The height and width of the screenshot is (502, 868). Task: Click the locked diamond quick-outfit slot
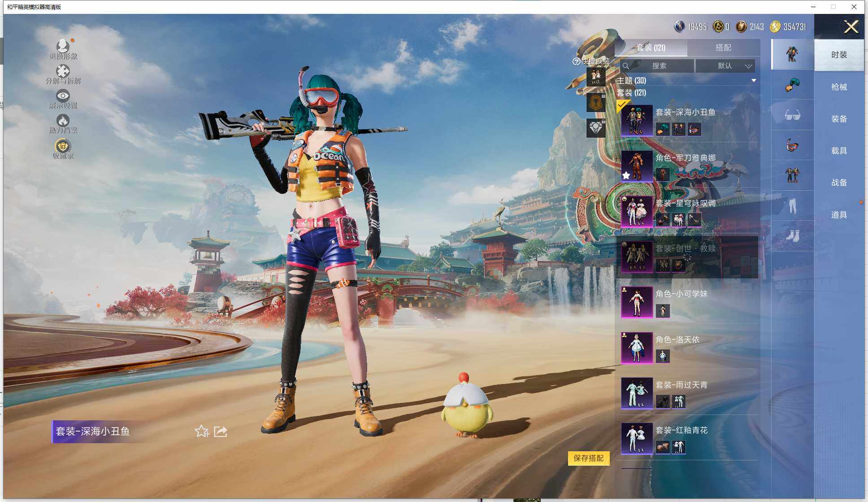[x=596, y=128]
